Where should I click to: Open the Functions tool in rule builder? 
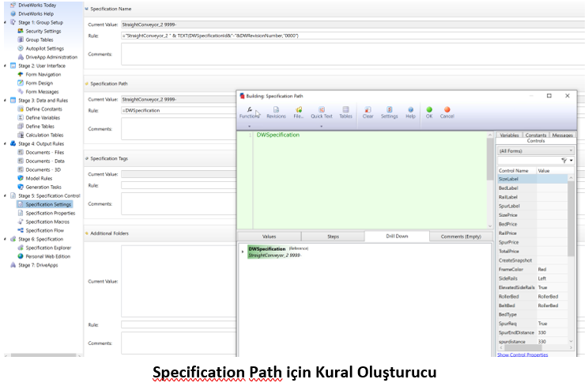tap(249, 112)
